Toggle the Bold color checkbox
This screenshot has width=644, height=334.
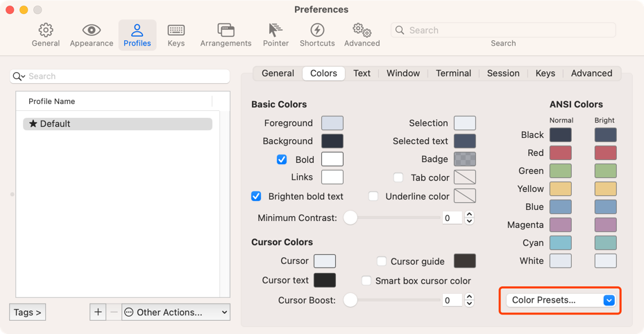(x=282, y=159)
